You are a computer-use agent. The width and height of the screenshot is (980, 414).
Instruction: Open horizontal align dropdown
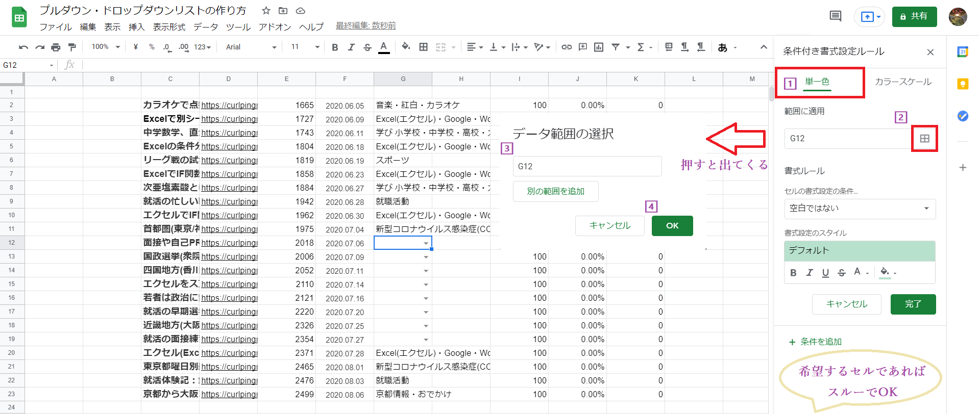pyautogui.click(x=475, y=47)
